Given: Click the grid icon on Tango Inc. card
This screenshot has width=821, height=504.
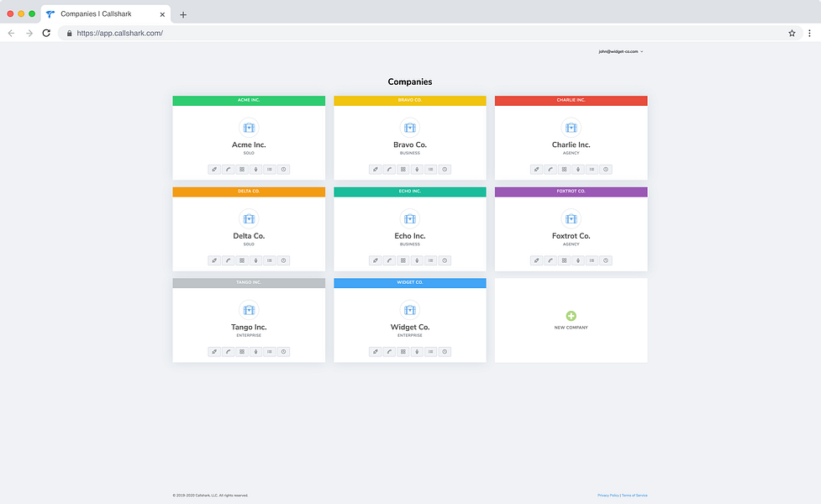Looking at the screenshot, I should 242,352.
